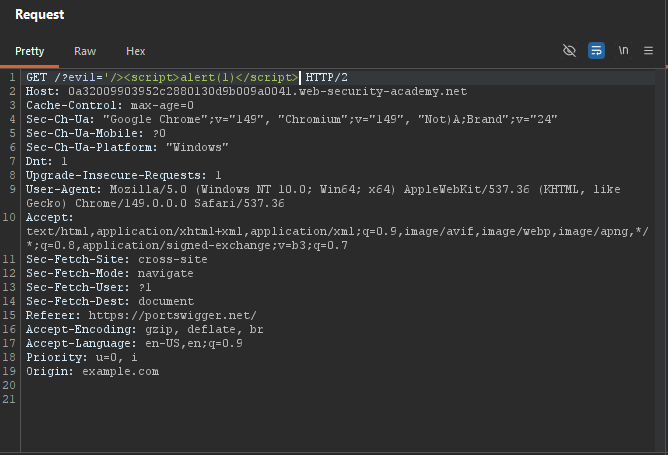Toggle hide non-printable characters eye icon
Viewport: 668px width, 455px height.
569,51
